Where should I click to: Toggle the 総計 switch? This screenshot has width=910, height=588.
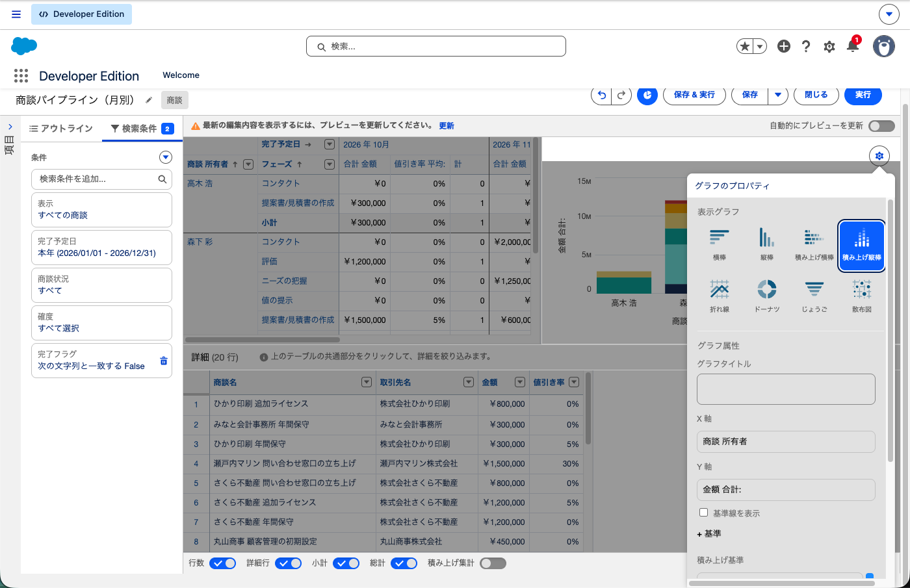click(404, 563)
